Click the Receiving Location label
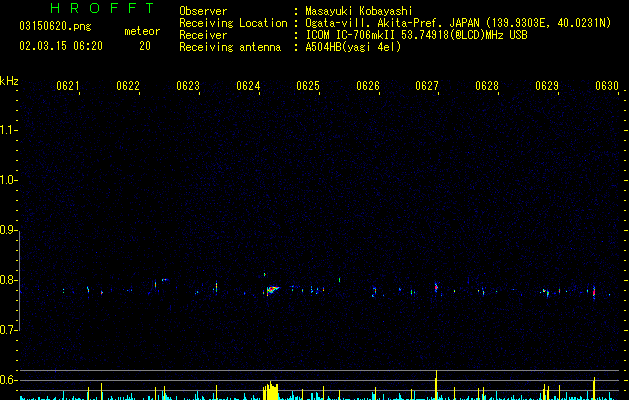629x400 pixels. 233,23
